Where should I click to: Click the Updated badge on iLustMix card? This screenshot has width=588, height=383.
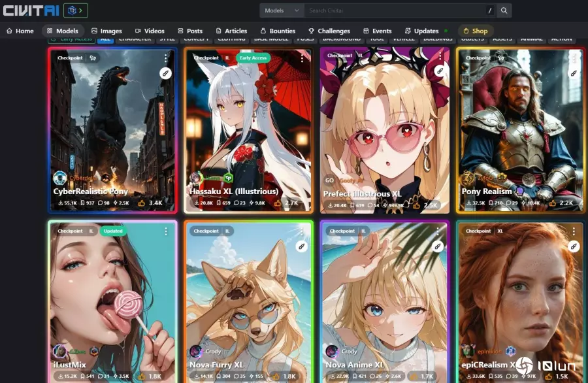pyautogui.click(x=113, y=231)
